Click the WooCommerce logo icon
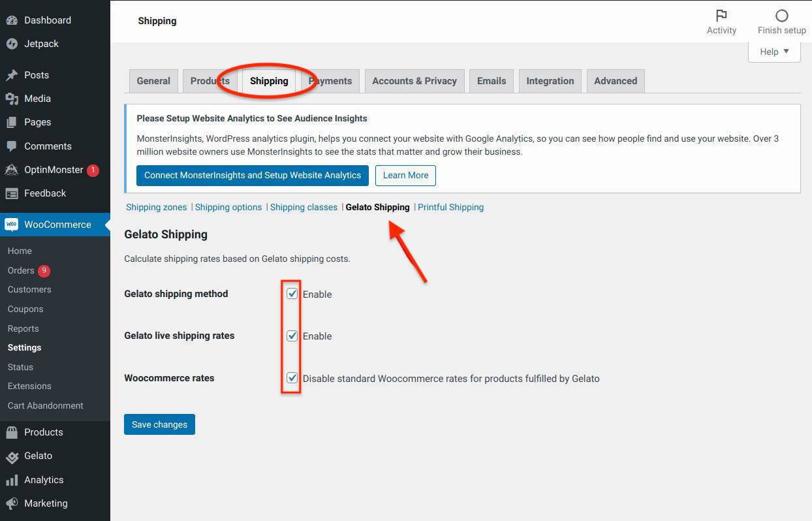The width and height of the screenshot is (812, 521). [12, 225]
